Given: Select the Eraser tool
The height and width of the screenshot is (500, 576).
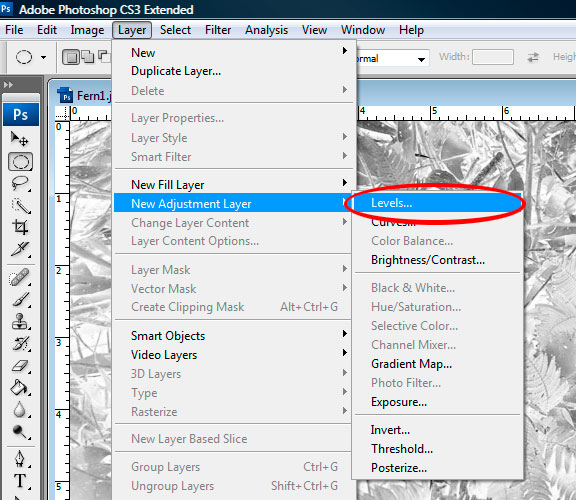Looking at the screenshot, I should coord(19,366).
